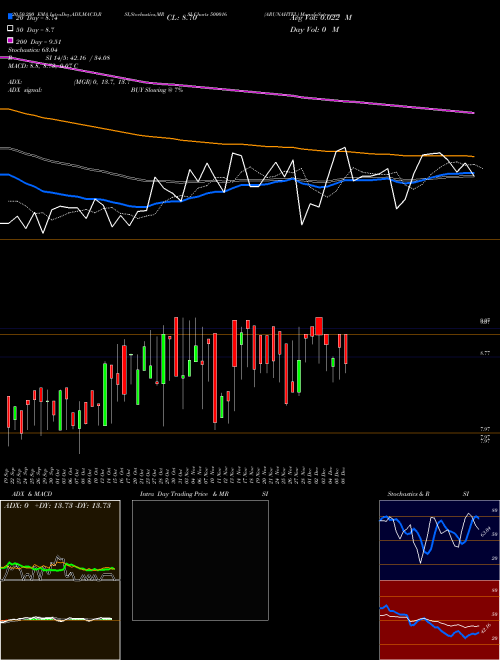The width and height of the screenshot is (500, 660).
Task: Click the white 50 Day EMA legend square
Action: click(x=11, y=29)
